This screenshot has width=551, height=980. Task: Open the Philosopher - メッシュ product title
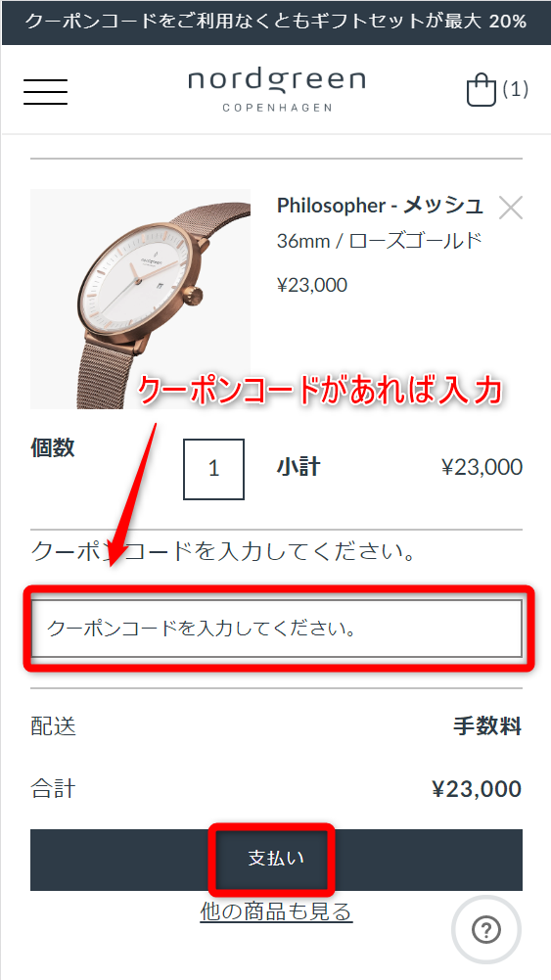(x=379, y=205)
